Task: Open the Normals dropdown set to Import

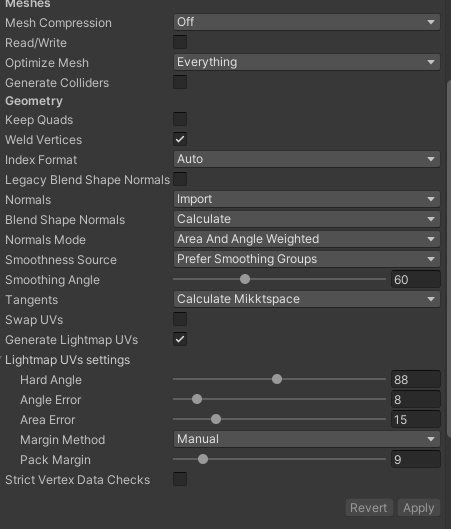Action: point(307,199)
